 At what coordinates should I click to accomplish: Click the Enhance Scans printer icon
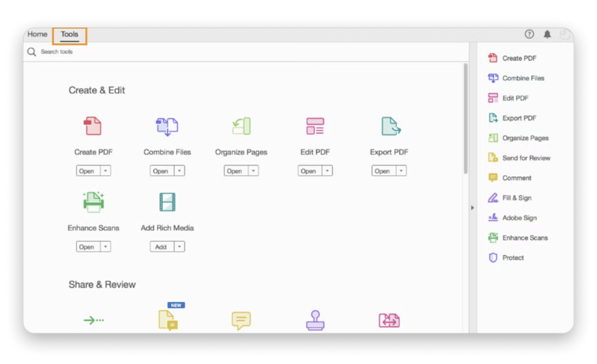[x=93, y=202]
